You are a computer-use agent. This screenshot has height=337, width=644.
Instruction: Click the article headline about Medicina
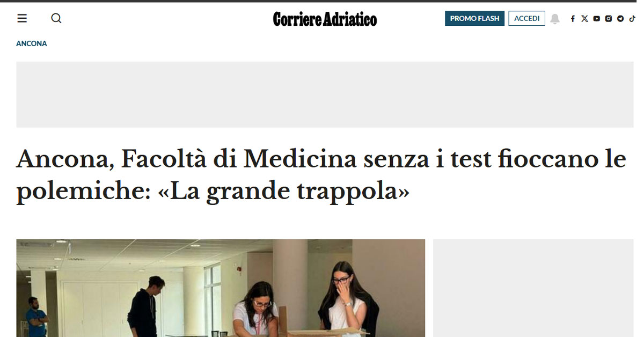(x=321, y=175)
